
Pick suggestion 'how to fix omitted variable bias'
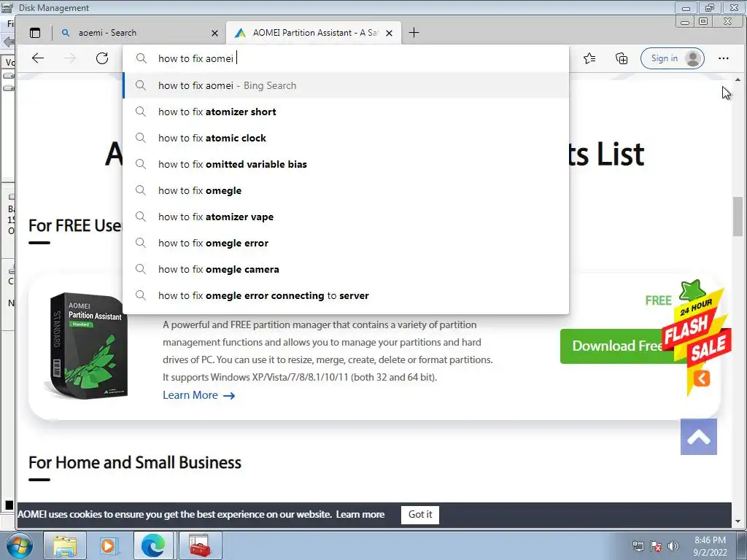(346, 164)
